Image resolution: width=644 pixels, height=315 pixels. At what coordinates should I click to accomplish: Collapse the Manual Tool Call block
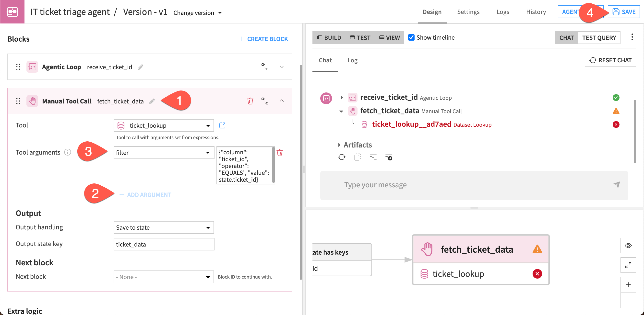pos(282,101)
